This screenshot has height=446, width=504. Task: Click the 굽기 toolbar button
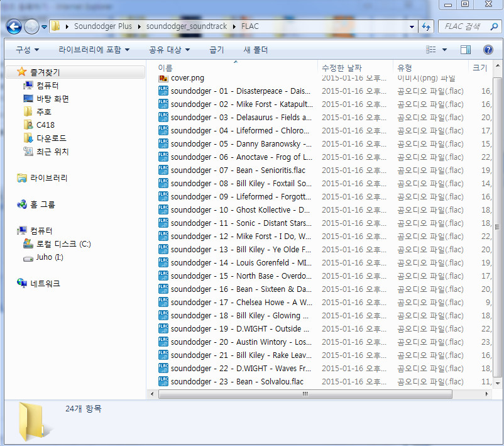[x=216, y=50]
